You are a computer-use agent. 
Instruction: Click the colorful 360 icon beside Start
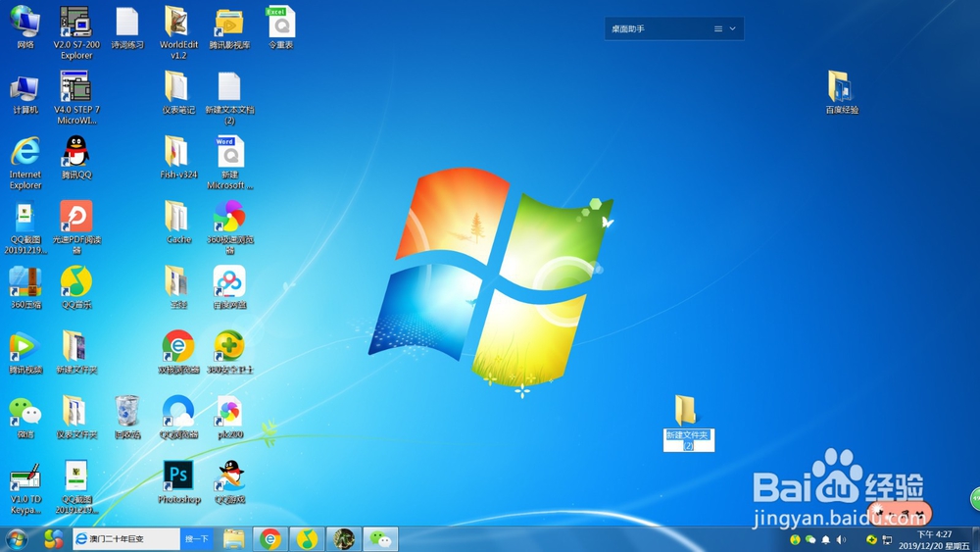pyautogui.click(x=53, y=539)
